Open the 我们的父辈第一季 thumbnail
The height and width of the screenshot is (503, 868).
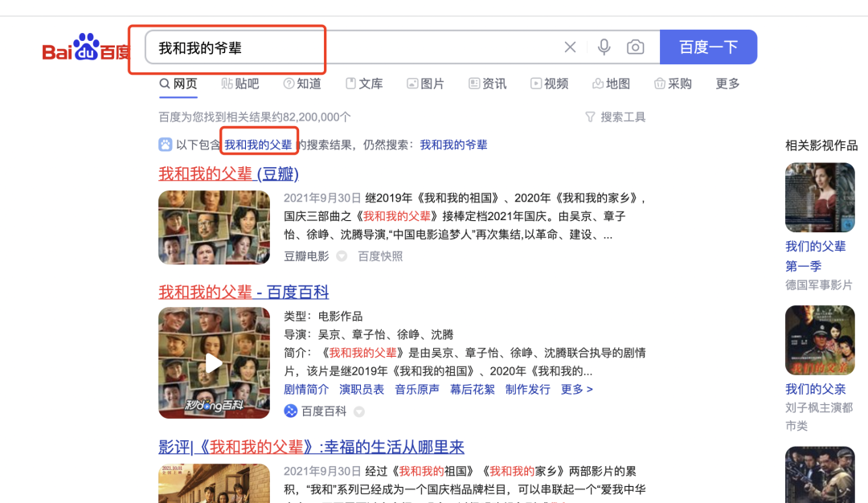pos(820,197)
